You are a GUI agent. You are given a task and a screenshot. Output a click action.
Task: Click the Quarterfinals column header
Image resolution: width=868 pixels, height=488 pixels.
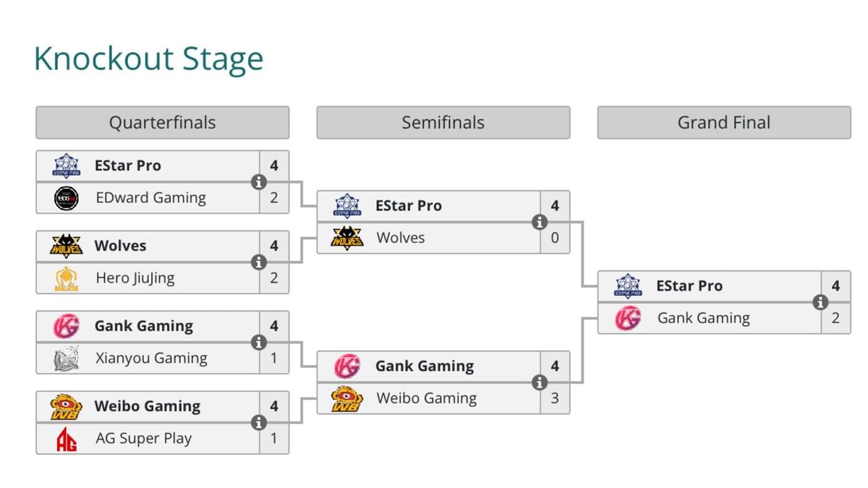(x=162, y=123)
